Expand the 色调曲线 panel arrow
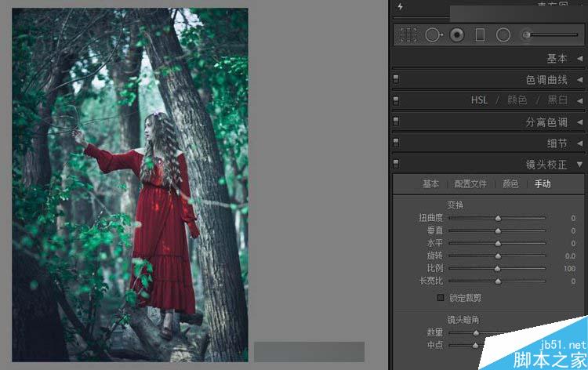588x370 pixels. (x=579, y=79)
